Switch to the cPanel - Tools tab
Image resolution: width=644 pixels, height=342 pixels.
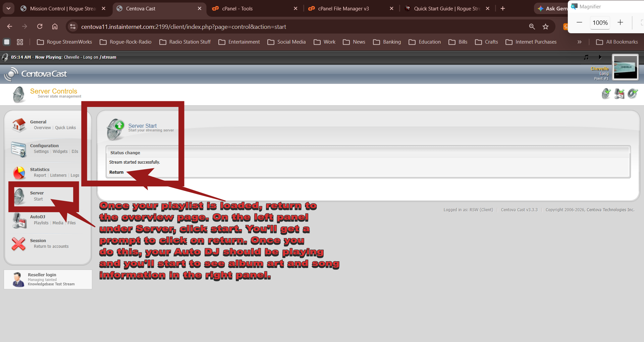tap(255, 8)
